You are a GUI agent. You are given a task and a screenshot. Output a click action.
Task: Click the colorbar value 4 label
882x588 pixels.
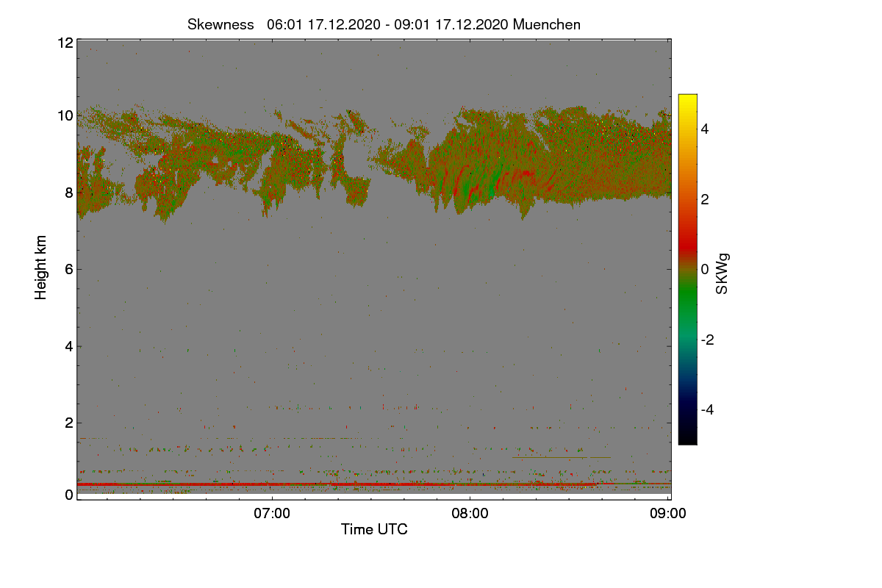point(706,129)
